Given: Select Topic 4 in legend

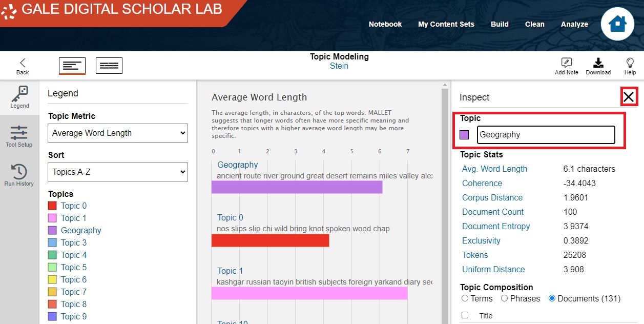Looking at the screenshot, I should pyautogui.click(x=74, y=255).
